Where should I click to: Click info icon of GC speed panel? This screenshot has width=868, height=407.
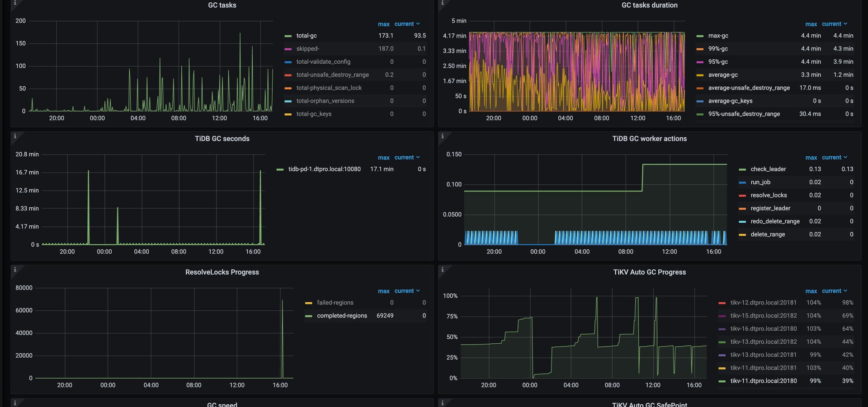click(x=15, y=402)
